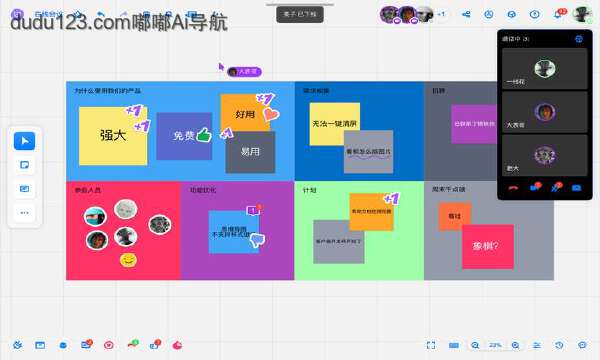Open the heart reaction icon in bottom toolbar
The image size is (600, 360).
point(109,345)
